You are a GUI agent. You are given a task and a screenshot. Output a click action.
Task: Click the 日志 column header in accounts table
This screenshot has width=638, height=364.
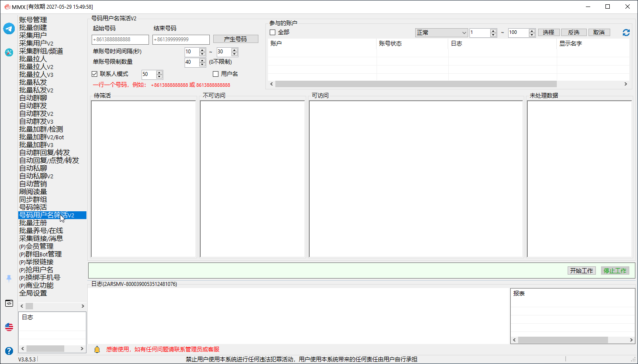pyautogui.click(x=502, y=43)
